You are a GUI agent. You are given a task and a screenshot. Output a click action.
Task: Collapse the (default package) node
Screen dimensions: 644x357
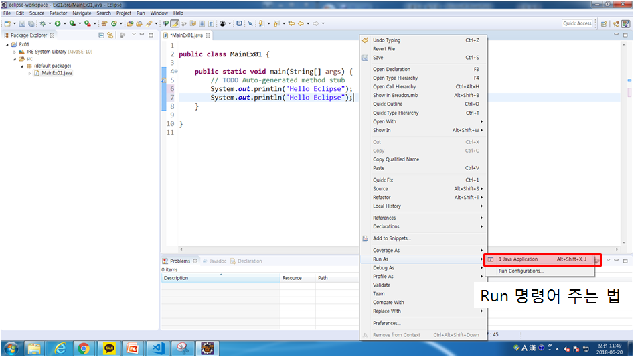click(x=22, y=66)
